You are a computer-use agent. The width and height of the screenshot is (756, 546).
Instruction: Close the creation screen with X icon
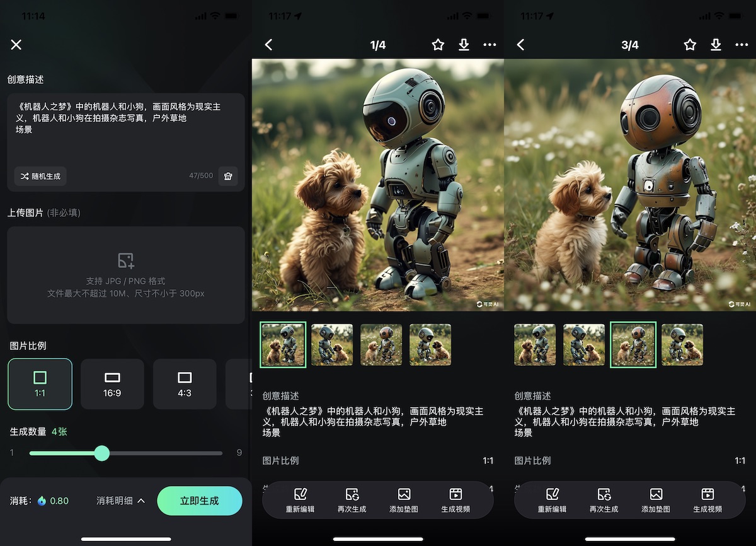(16, 45)
